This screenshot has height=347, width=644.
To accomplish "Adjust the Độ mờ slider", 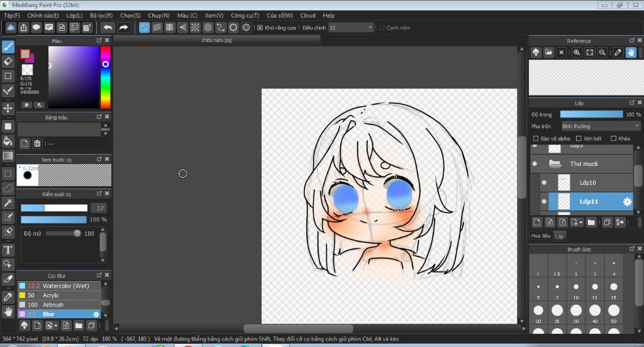I will point(63,233).
